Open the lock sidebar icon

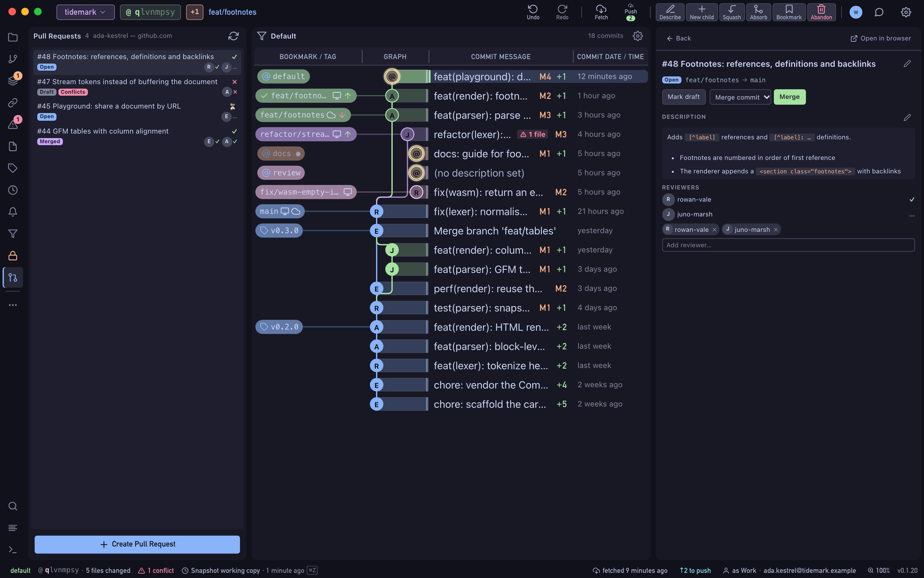click(13, 256)
